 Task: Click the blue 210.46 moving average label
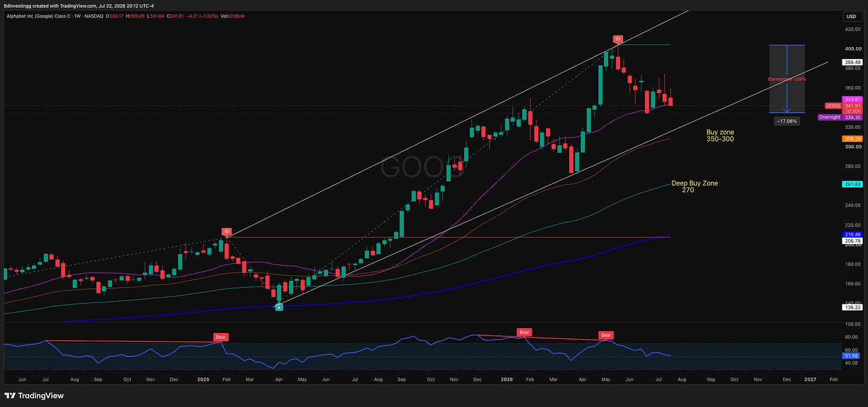click(x=853, y=235)
